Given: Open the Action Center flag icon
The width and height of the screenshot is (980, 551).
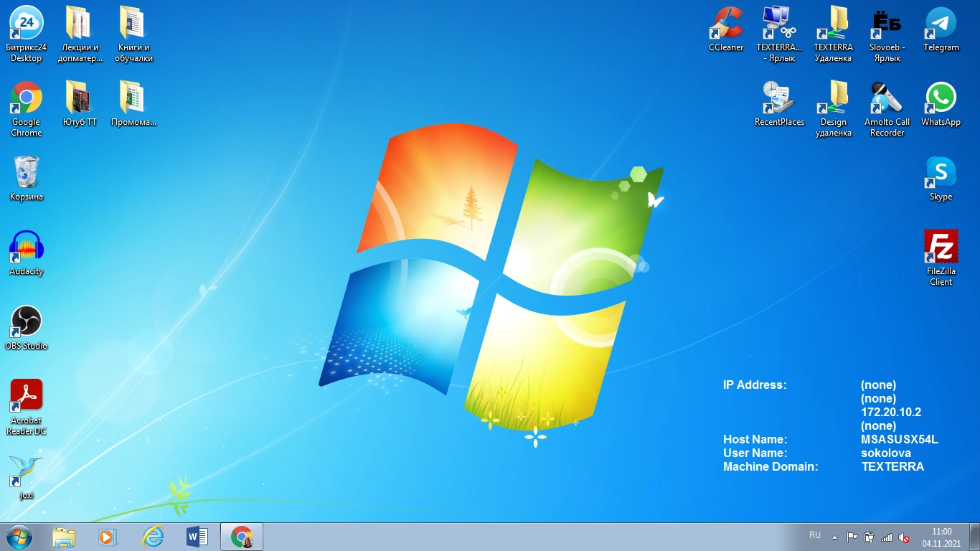Looking at the screenshot, I should (x=852, y=537).
